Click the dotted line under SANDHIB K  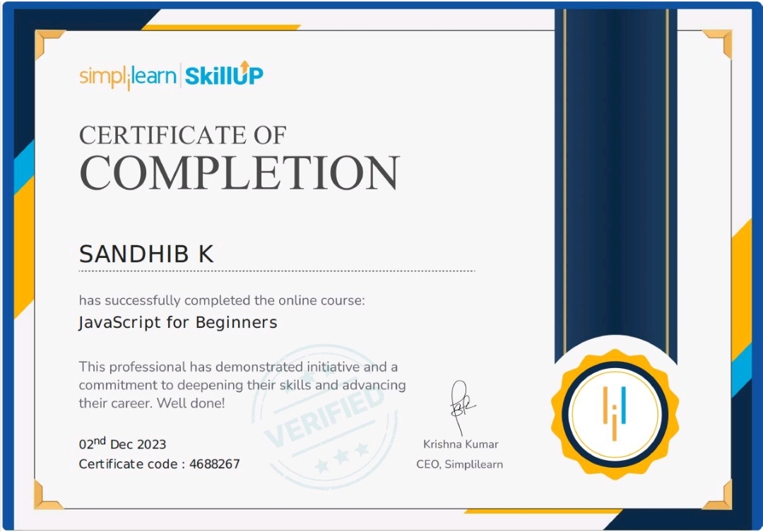tap(276, 271)
